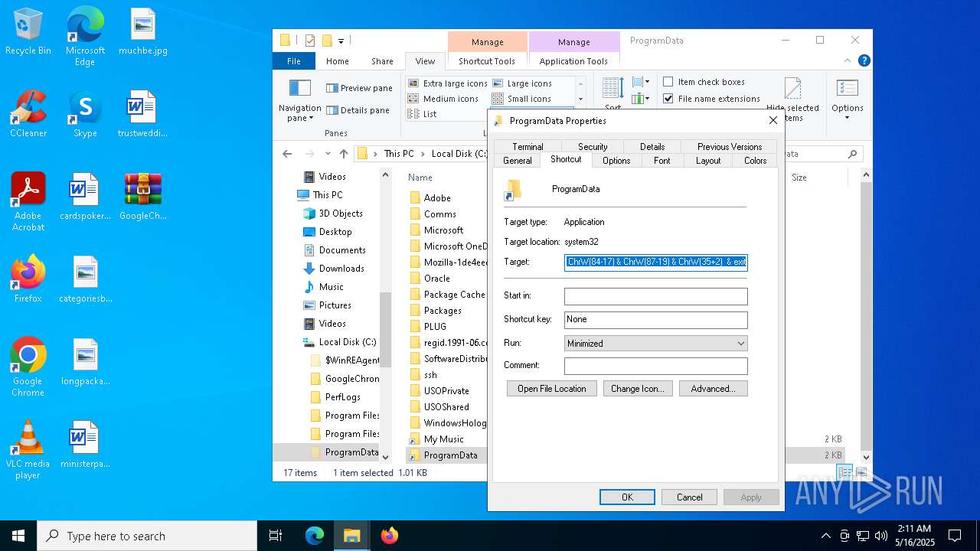
Task: Click the Target text field
Action: coord(655,262)
